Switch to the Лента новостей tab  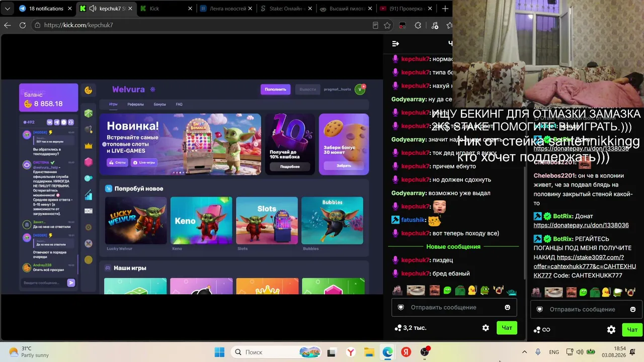tap(227, 9)
